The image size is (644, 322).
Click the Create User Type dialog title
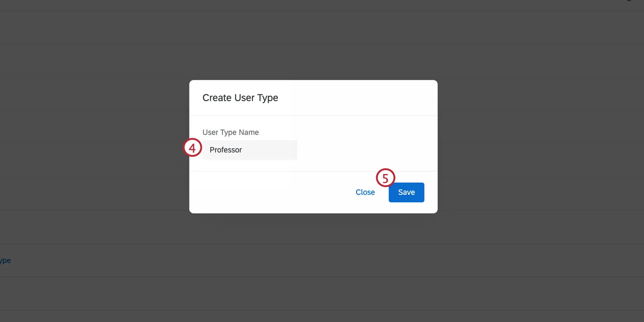coord(240,98)
